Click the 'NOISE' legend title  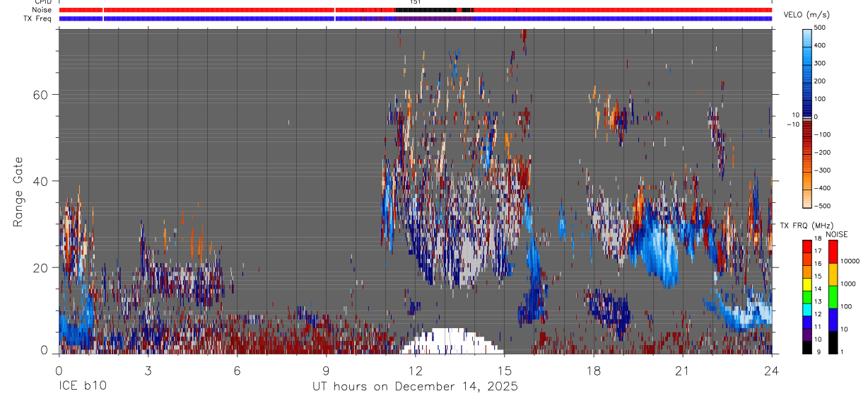tap(837, 234)
